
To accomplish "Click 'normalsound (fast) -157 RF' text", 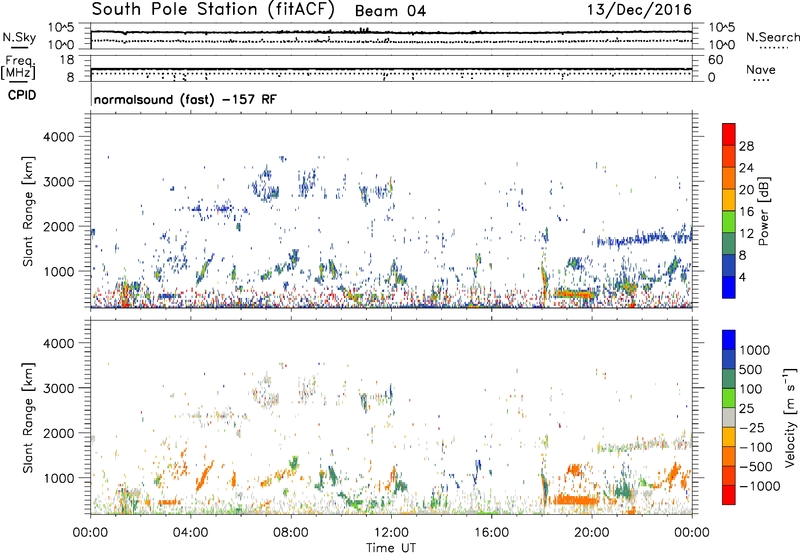I will [185, 99].
